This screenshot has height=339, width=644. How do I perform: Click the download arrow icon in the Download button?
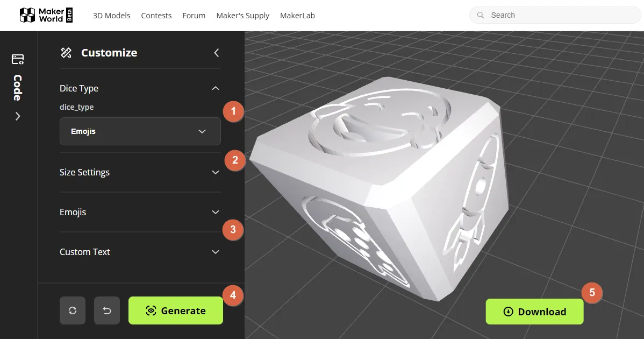507,312
